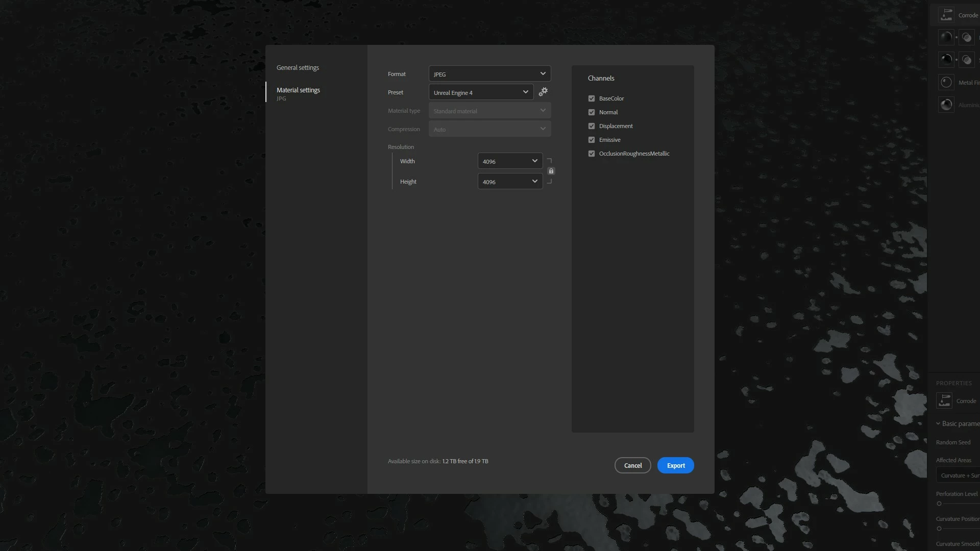
Task: Click the second layer's mask icon
Action: click(967, 60)
